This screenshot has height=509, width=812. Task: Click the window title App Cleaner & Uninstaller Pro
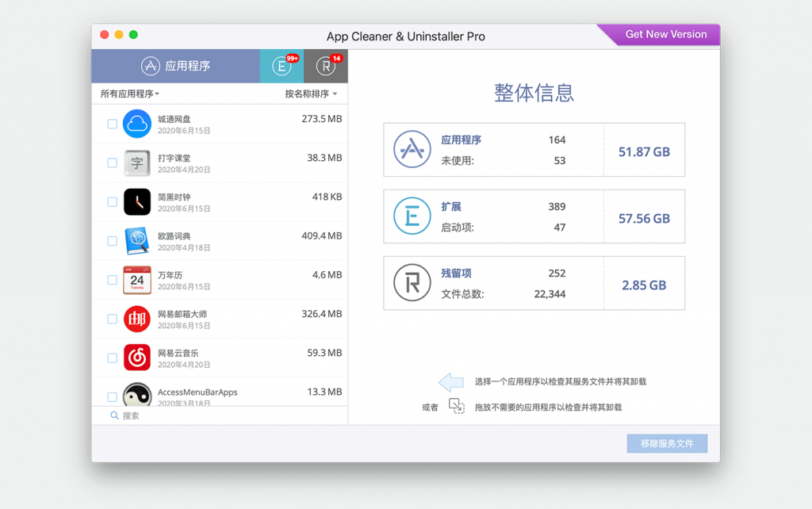405,36
